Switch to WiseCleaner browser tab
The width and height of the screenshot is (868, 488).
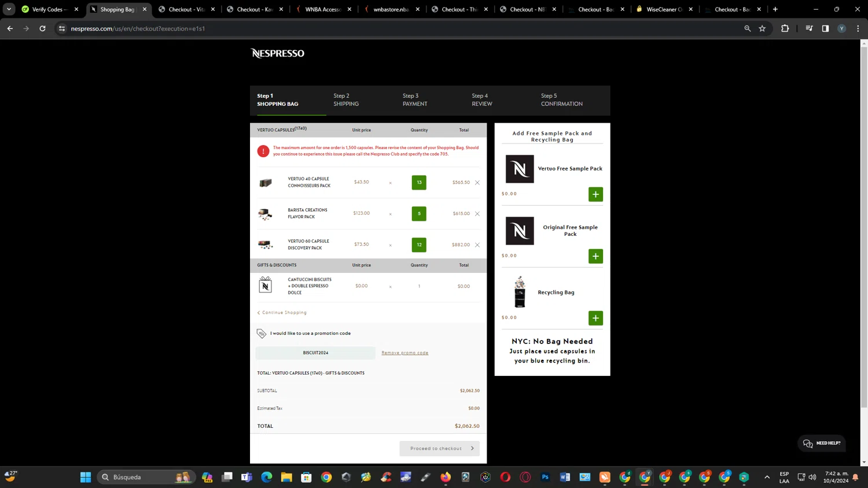[665, 9]
